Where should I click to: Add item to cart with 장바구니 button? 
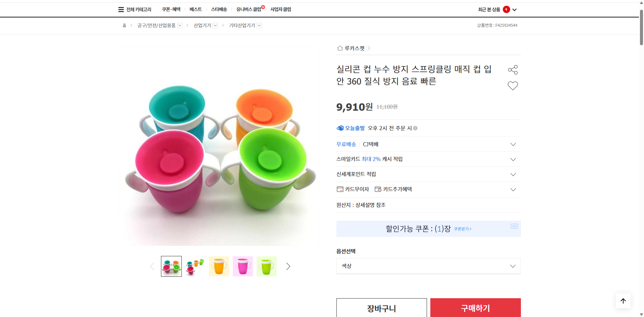tap(381, 308)
